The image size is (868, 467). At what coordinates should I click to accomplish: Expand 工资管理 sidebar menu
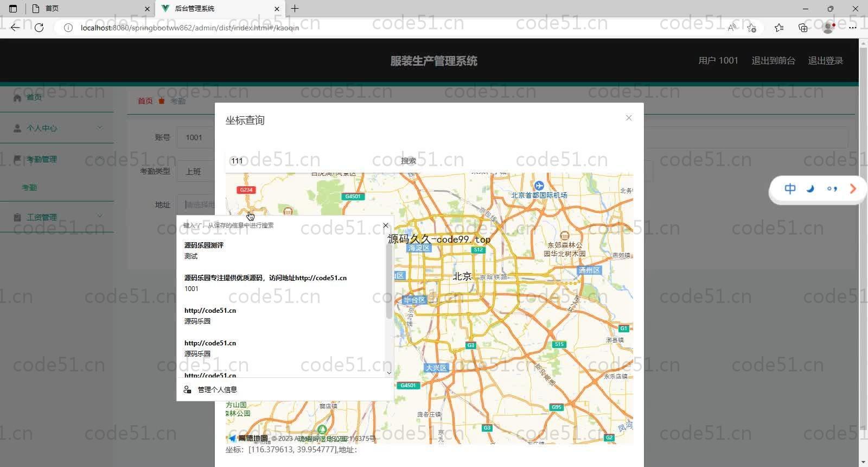point(57,217)
